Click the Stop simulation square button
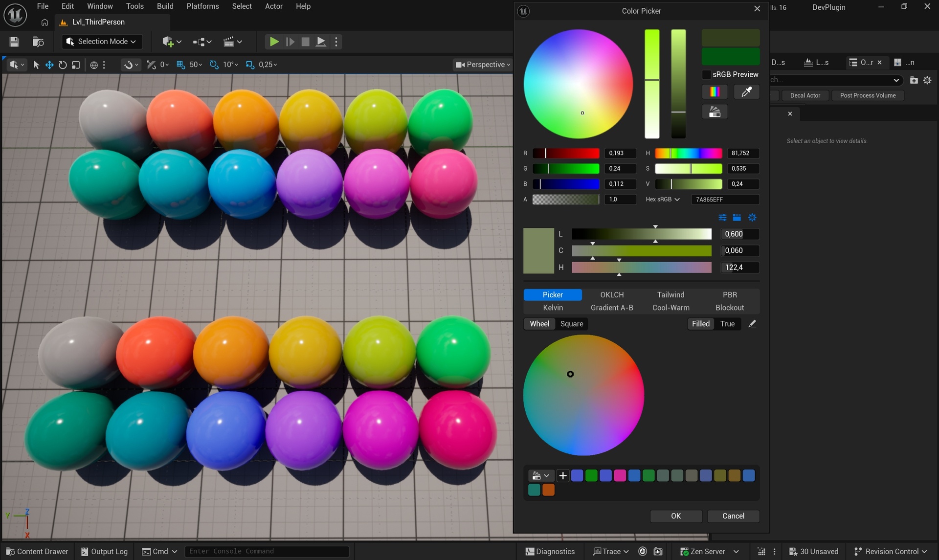 point(305,42)
